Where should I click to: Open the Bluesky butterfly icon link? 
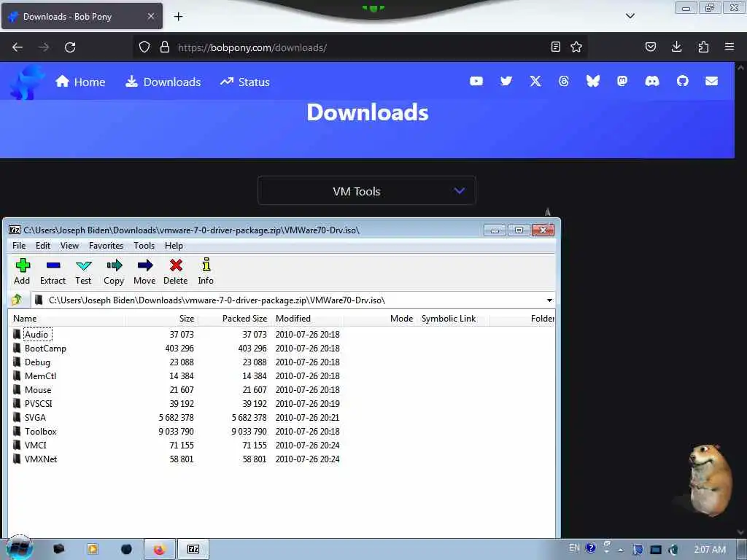[x=592, y=82]
